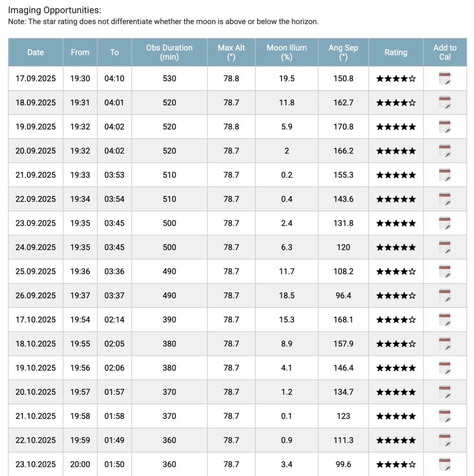
Task: Click the Date column header
Action: coord(35,53)
